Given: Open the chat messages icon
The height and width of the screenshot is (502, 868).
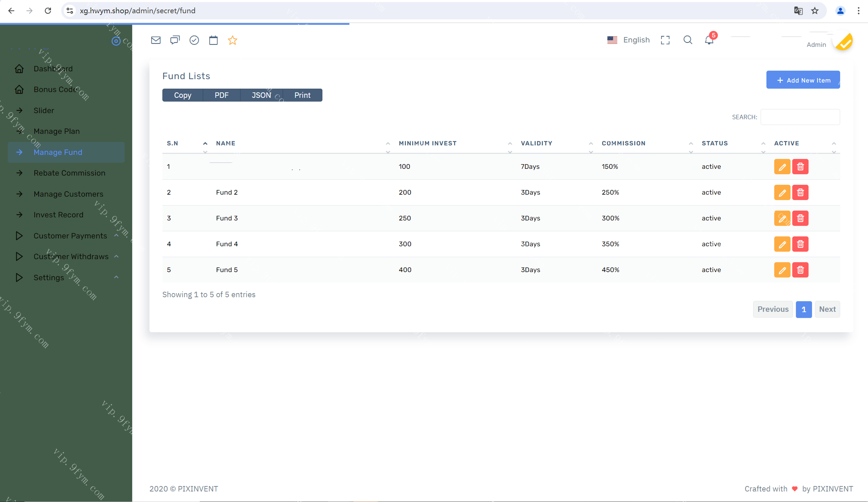Looking at the screenshot, I should click(x=175, y=40).
